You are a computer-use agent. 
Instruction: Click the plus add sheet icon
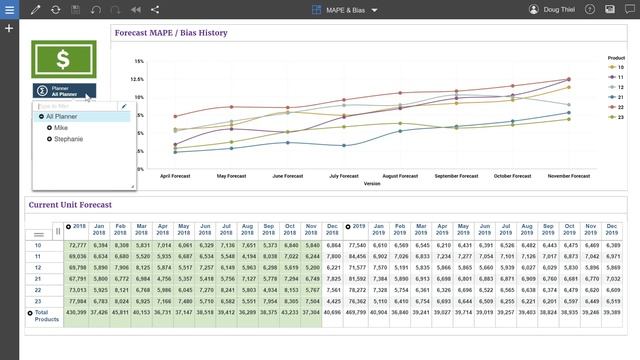coord(9,29)
